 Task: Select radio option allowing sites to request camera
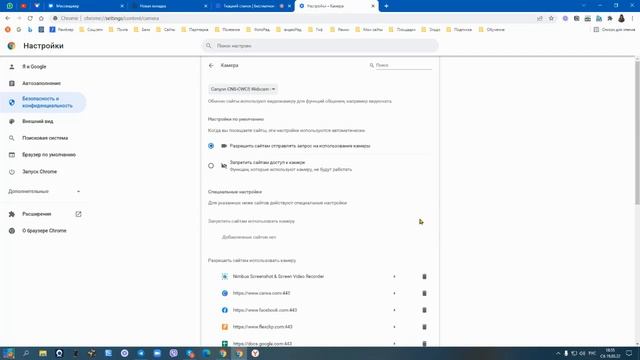pos(211,146)
